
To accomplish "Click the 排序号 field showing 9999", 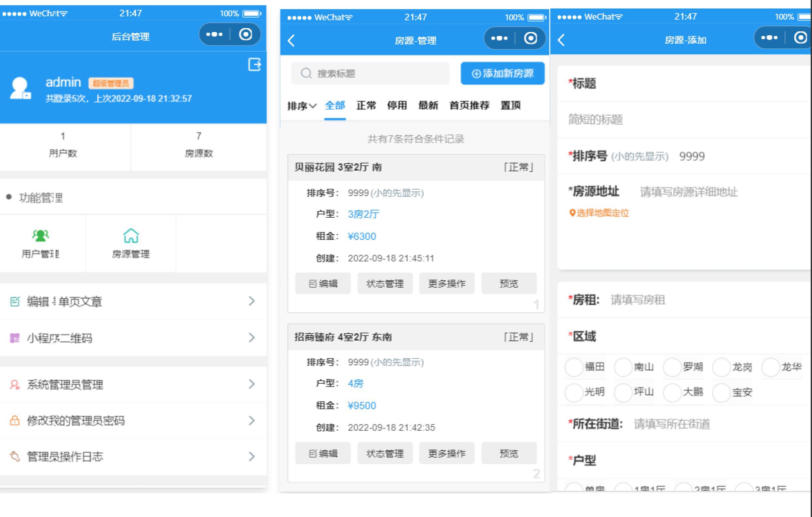I will point(692,157).
